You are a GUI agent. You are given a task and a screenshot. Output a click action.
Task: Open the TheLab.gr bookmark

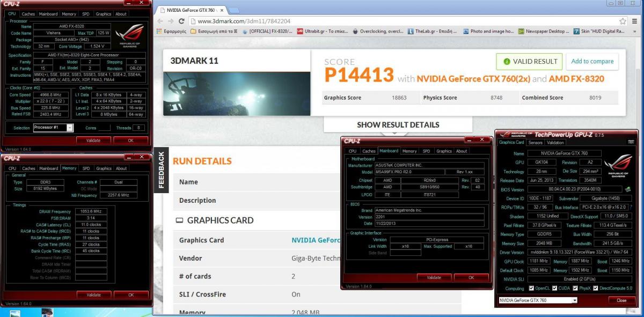pyautogui.click(x=433, y=31)
